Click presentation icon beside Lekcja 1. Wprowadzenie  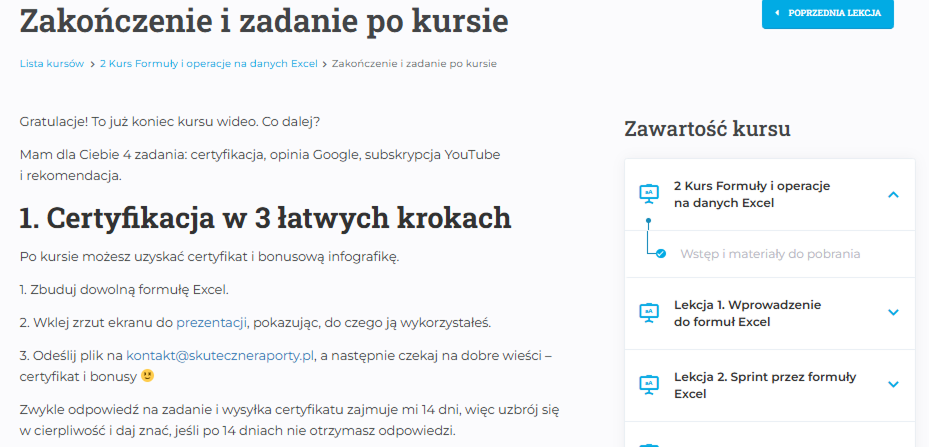(649, 313)
